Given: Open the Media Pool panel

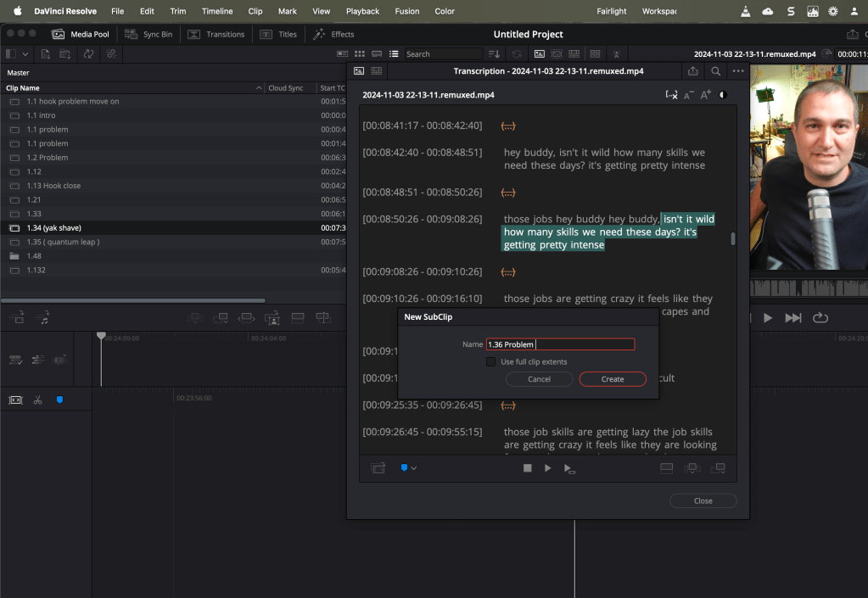Looking at the screenshot, I should (81, 34).
